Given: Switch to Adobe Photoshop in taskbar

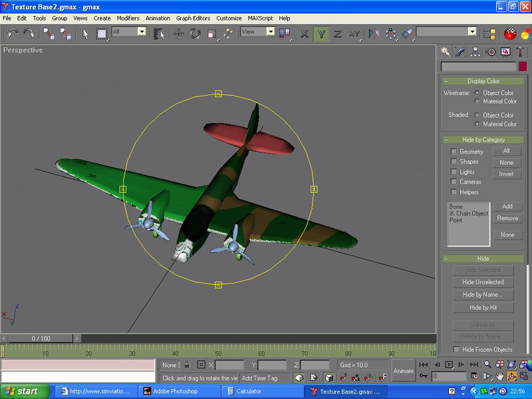Looking at the screenshot, I should 178,392.
